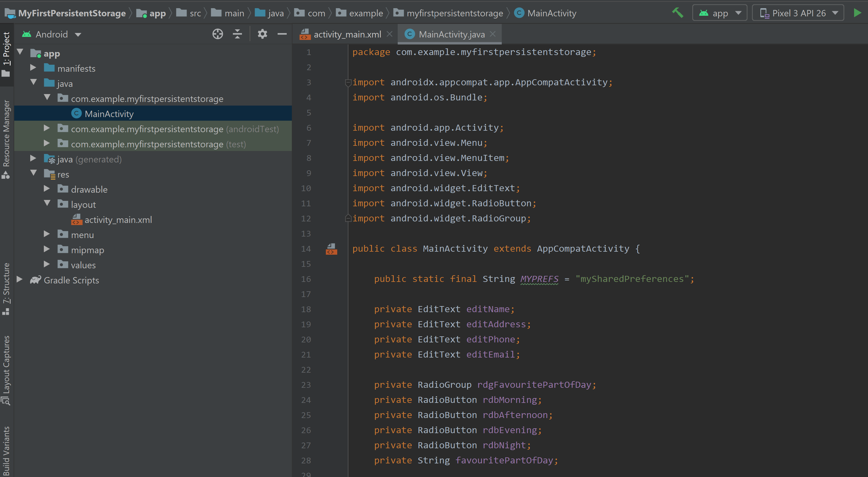
Task: Click MyFirstPersistentStorage in the breadcrumb
Action: (65, 13)
